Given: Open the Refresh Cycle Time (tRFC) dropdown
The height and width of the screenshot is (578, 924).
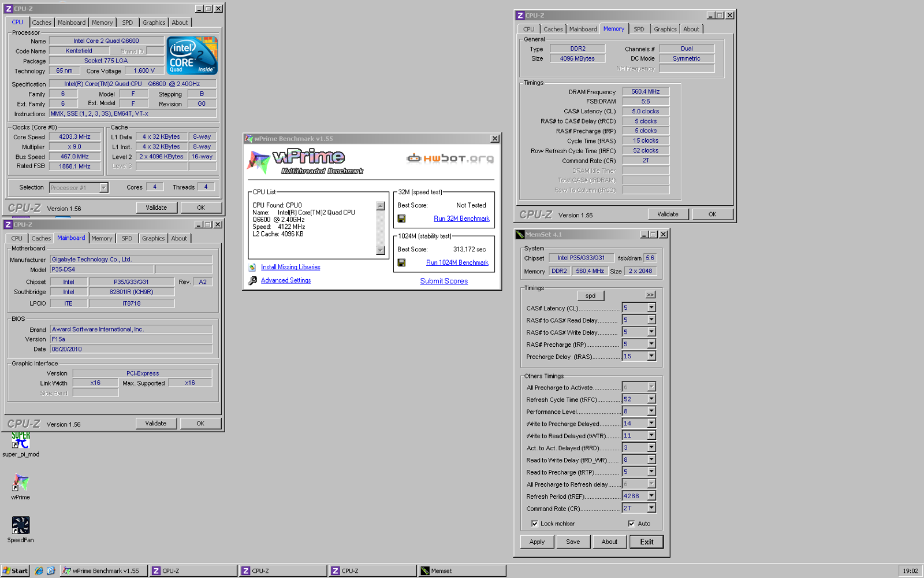Looking at the screenshot, I should click(651, 399).
